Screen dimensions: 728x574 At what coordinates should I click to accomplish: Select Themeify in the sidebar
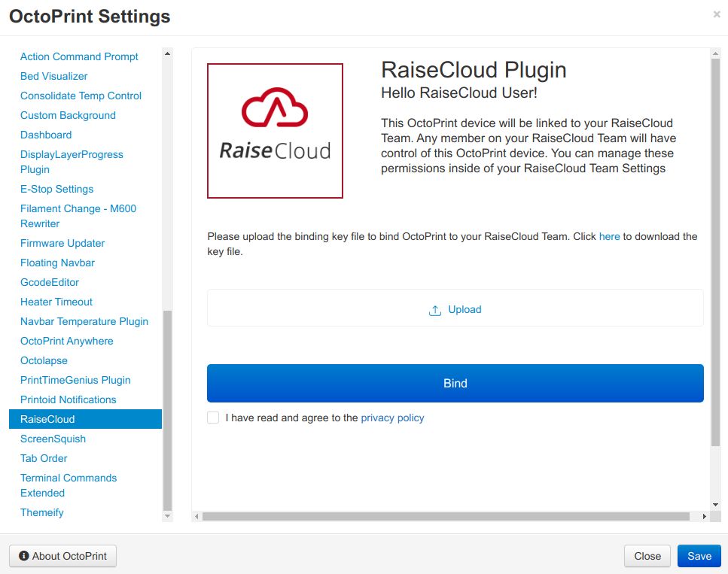[42, 512]
